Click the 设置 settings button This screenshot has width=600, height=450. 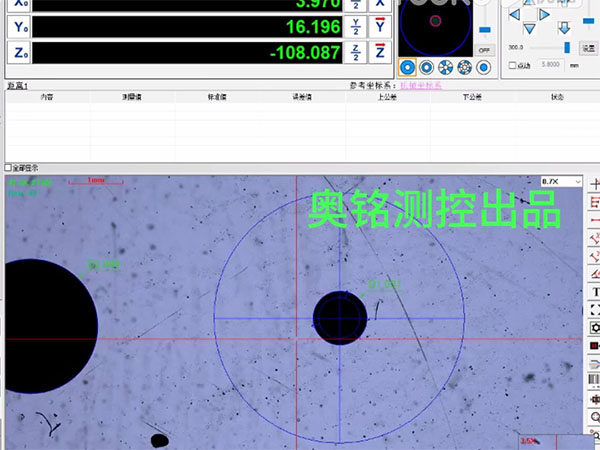(x=589, y=47)
